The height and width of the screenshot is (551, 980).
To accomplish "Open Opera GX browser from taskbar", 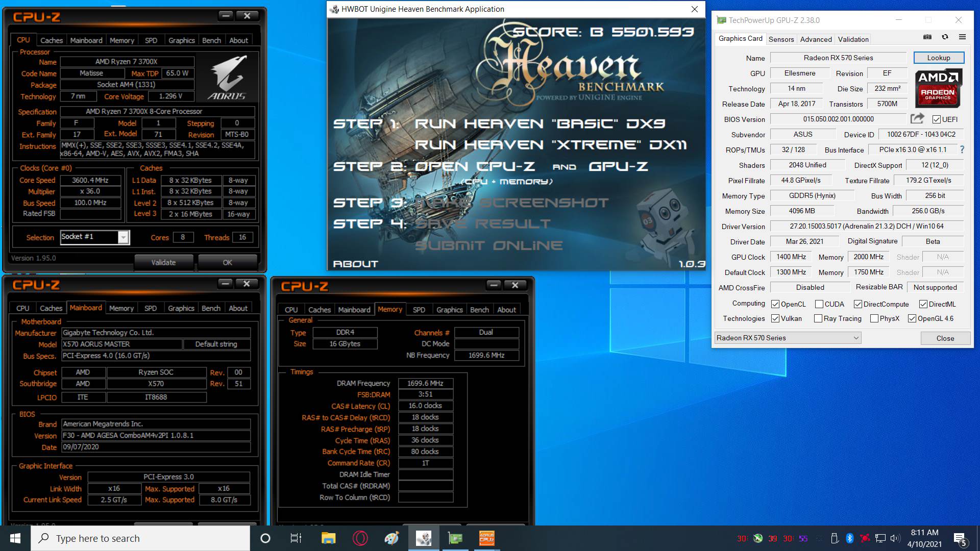I will click(x=360, y=538).
